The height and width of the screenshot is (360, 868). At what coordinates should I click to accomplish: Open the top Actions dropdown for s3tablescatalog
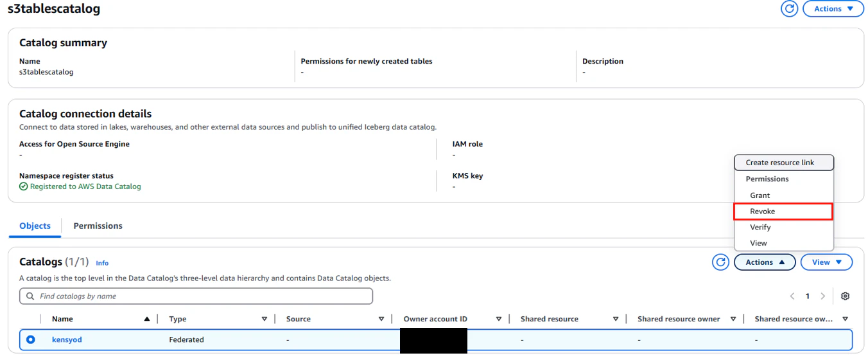pos(833,9)
